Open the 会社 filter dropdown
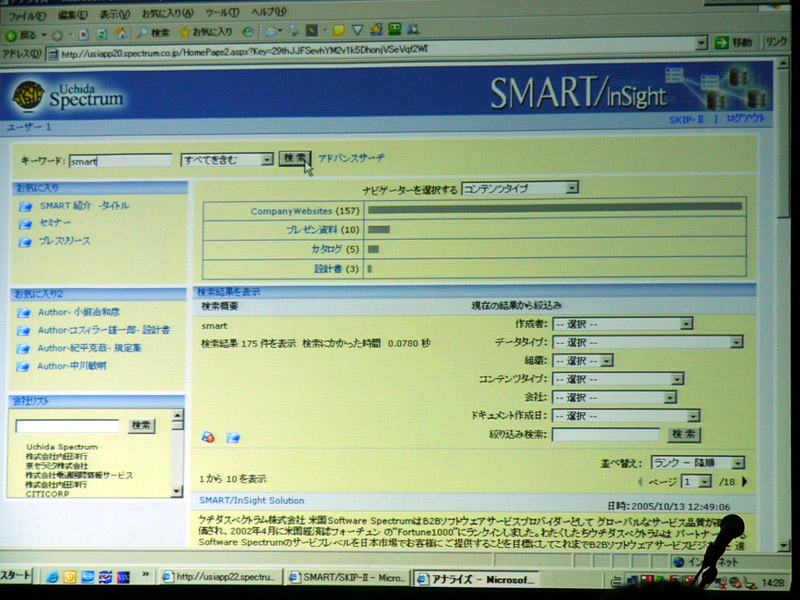Viewport: 800px width, 600px height. [x=615, y=397]
